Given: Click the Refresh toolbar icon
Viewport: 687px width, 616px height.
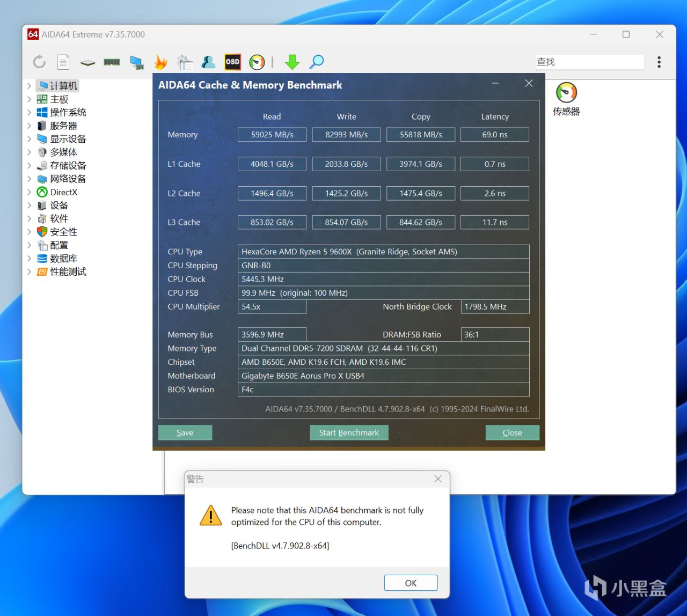Looking at the screenshot, I should click(39, 62).
